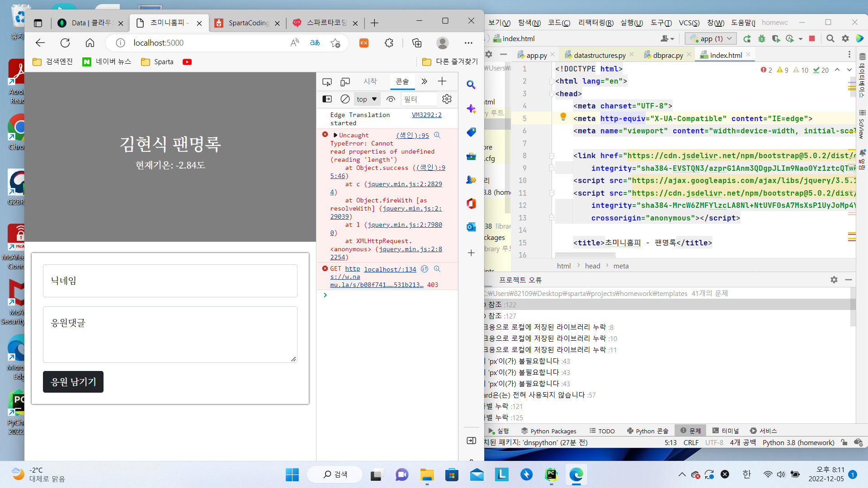Clear the DevTools console

point(345,99)
